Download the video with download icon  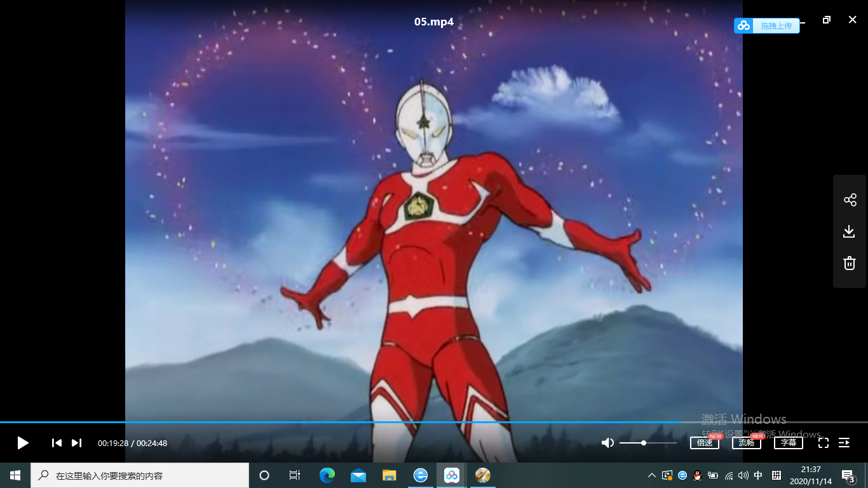click(850, 231)
